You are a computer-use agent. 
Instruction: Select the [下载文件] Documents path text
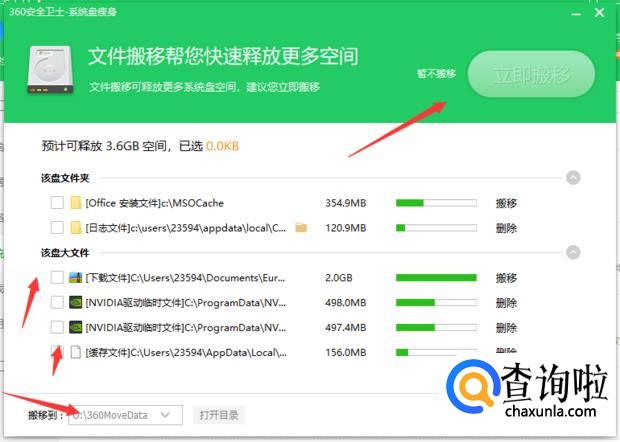tap(185, 278)
